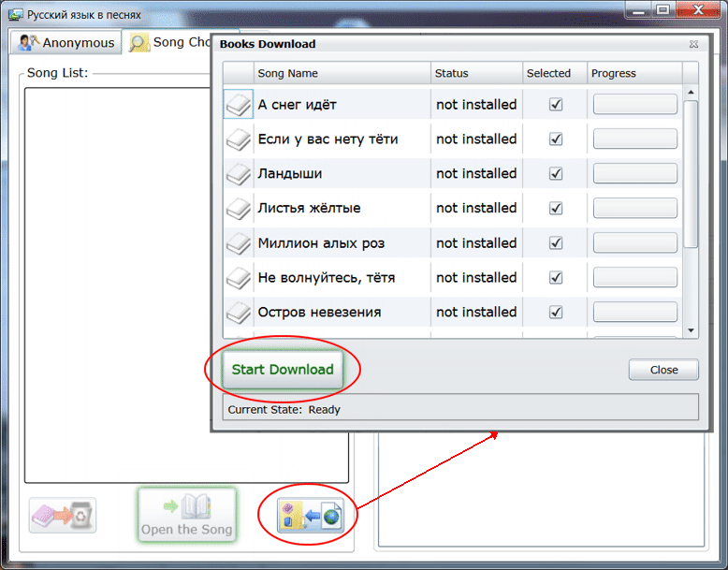Sort by the Song Name column header
728x570 pixels.
(x=342, y=73)
